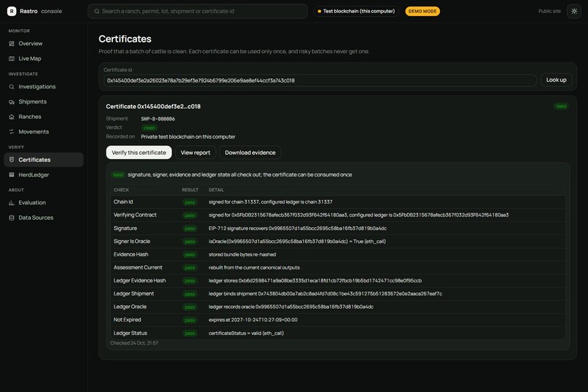Click 'certificateStatus = valid (eth_call)' detail
This screenshot has height=392, width=588.
pyautogui.click(x=246, y=333)
